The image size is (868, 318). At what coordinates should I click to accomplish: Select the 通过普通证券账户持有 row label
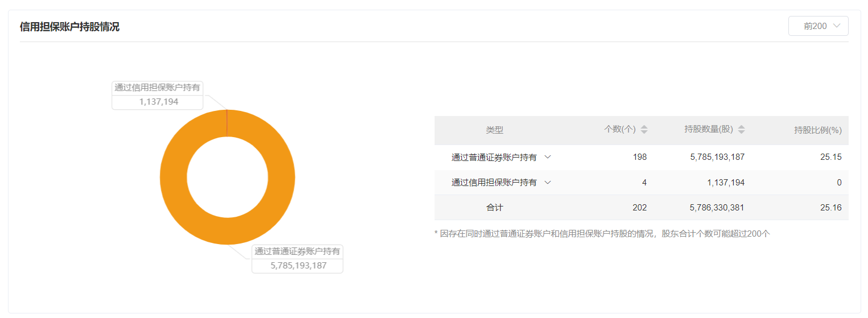click(x=494, y=158)
